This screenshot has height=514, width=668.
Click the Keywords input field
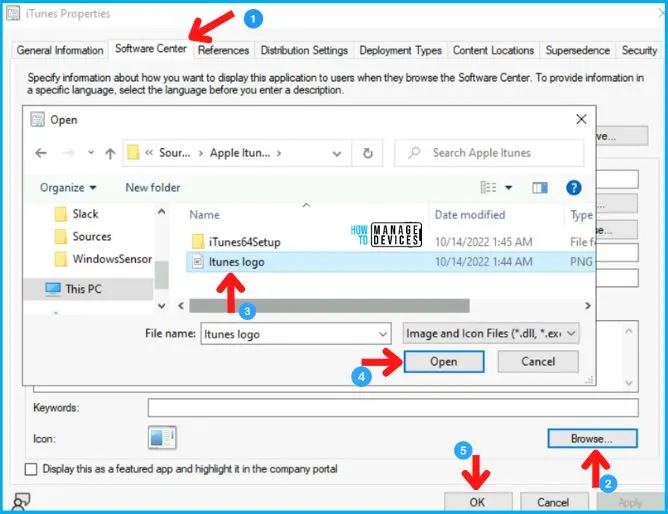pyautogui.click(x=393, y=408)
